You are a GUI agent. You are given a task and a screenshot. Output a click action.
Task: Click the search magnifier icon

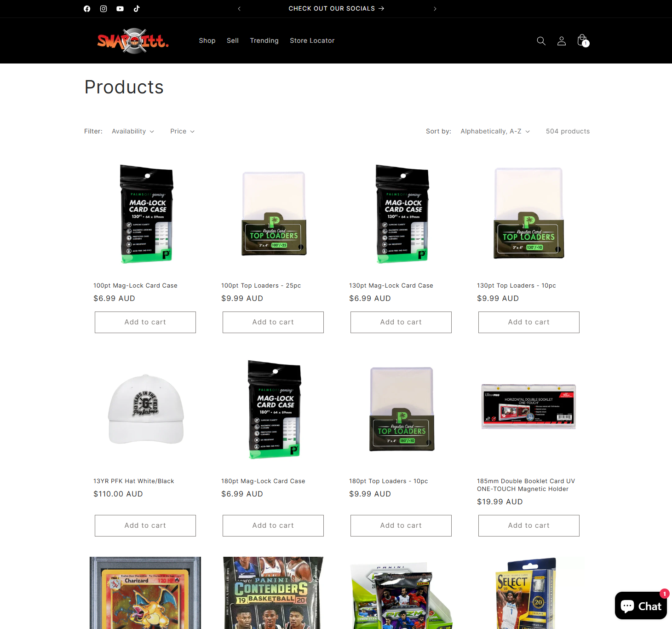point(541,41)
